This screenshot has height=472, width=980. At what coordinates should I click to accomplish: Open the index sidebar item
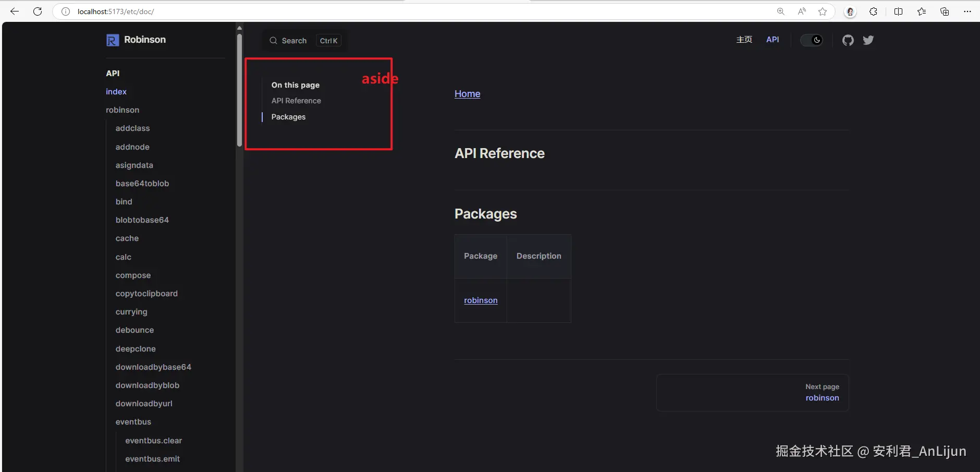tap(116, 92)
